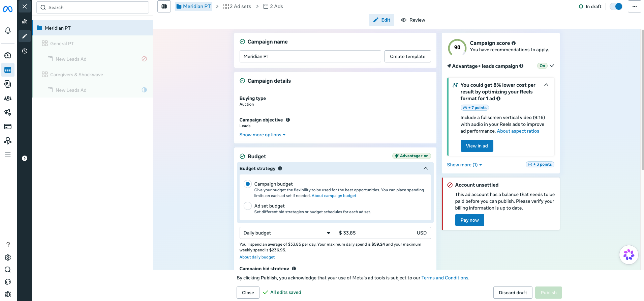
Task: Select the Campaign budget radio option
Action: pos(248,184)
